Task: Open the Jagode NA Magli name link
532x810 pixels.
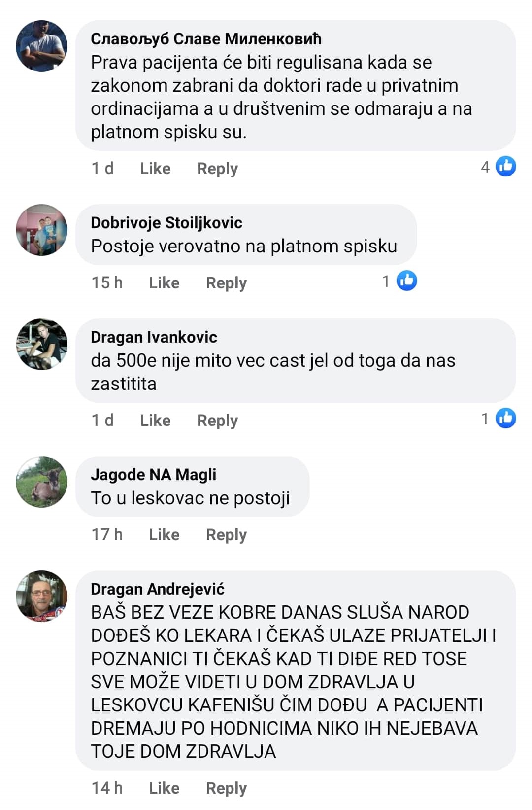Action: pos(154,475)
